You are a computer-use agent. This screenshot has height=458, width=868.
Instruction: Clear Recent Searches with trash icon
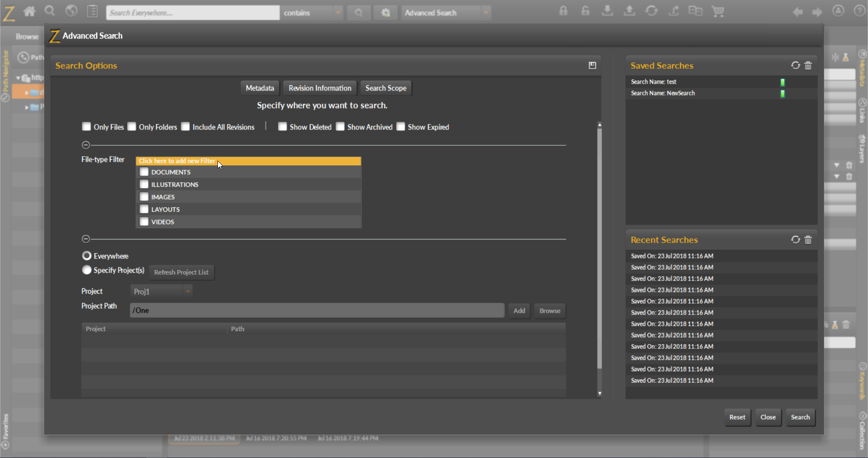pyautogui.click(x=808, y=240)
